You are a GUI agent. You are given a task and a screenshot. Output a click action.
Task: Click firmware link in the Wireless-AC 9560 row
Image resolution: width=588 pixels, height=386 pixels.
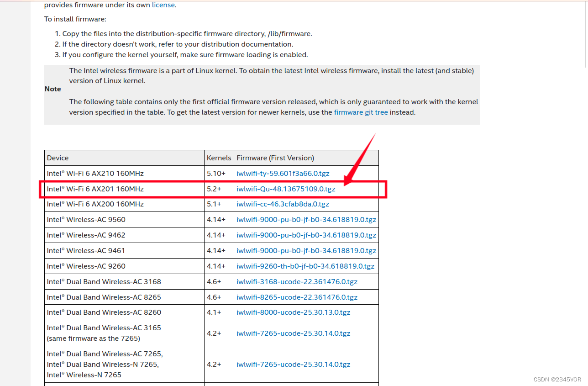(306, 220)
